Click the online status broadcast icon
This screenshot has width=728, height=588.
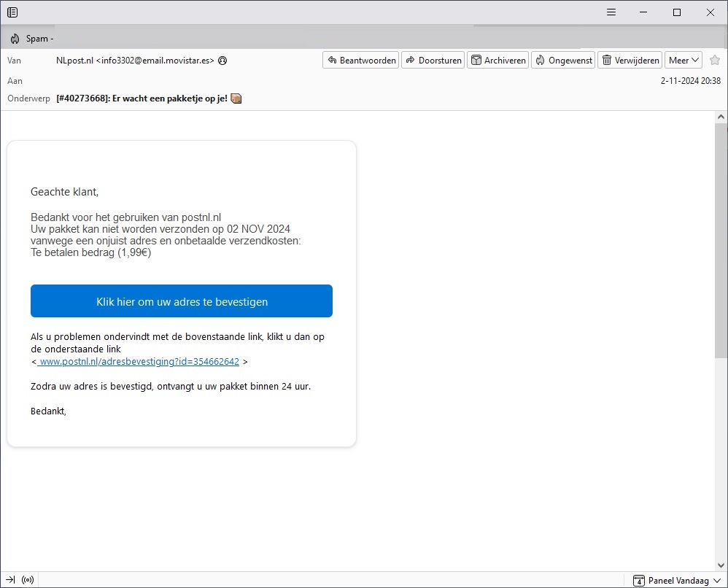click(28, 581)
